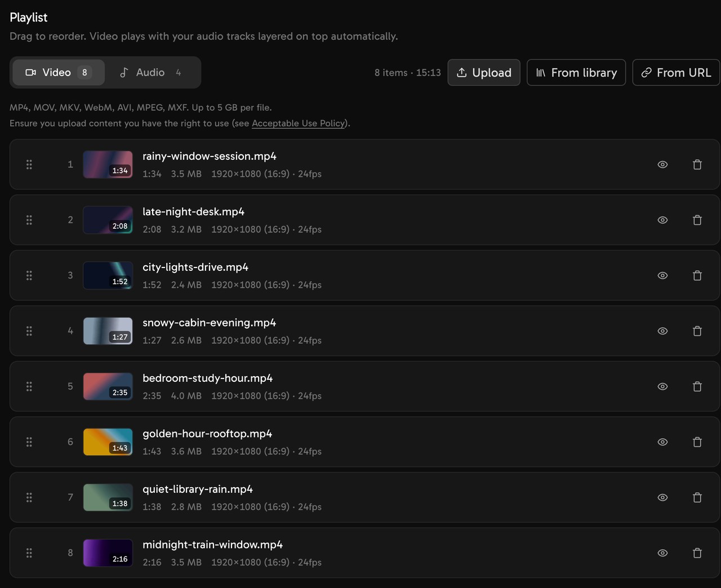Hide quiet-library-rain.mp4 via its eye icon
The width and height of the screenshot is (721, 588).
[663, 497]
